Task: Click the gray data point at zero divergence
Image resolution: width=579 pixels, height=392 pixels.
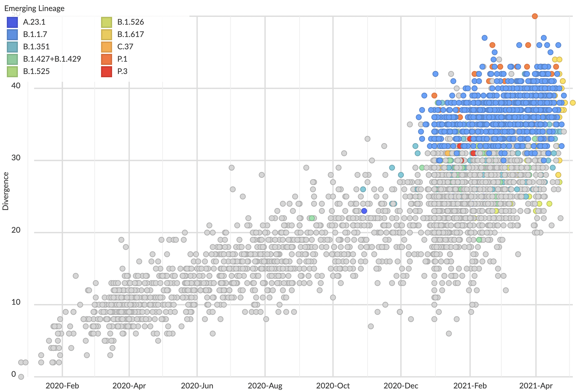Action: [x=21, y=377]
